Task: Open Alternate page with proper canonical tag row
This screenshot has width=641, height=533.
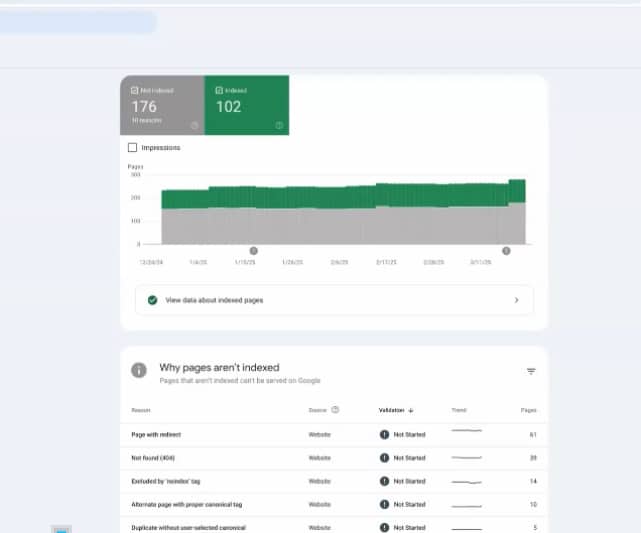Action: [x=185, y=504]
